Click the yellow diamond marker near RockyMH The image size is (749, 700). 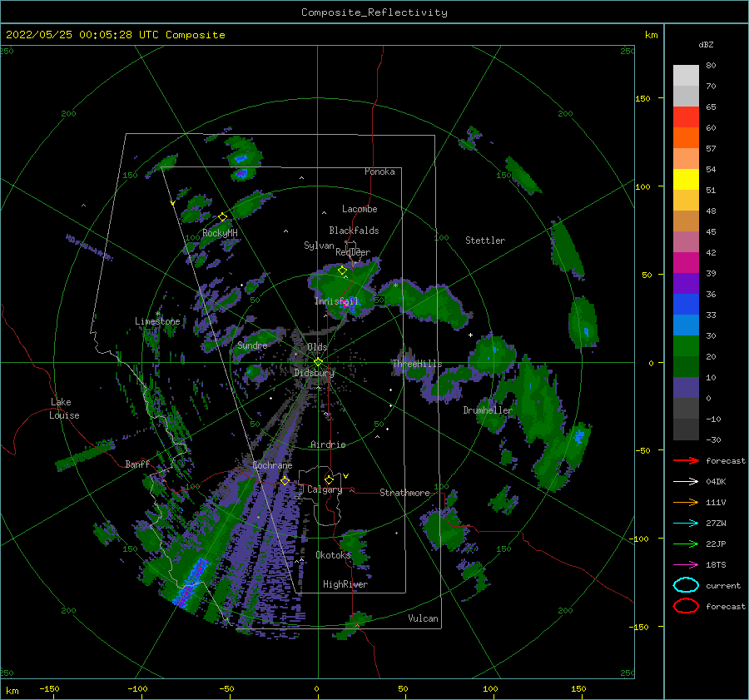click(x=222, y=217)
